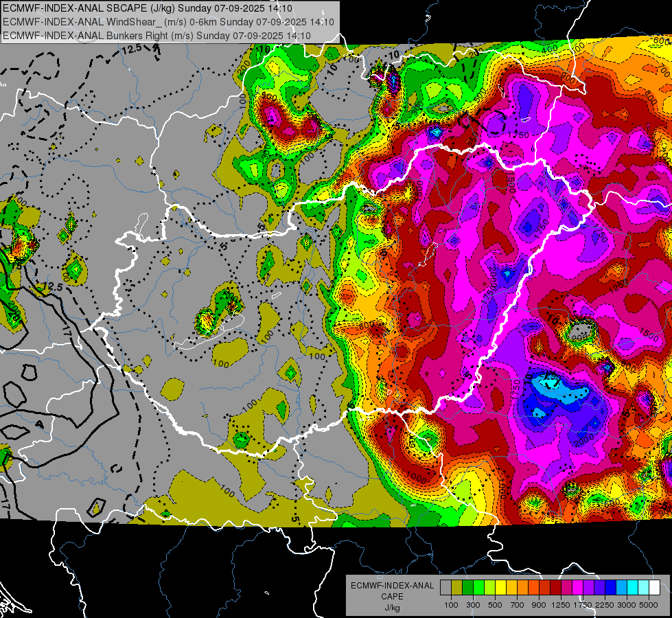
Task: Click the white swatch in CAPE legend
Action: coord(656,587)
